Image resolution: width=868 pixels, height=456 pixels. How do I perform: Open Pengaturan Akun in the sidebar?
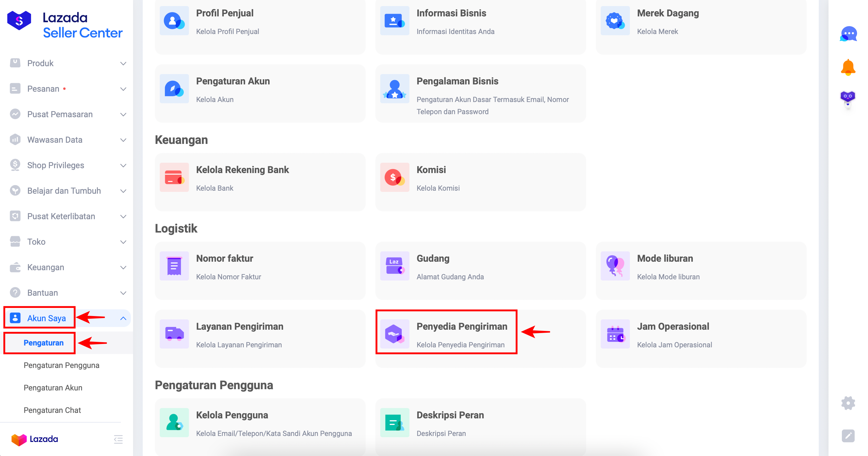(x=53, y=388)
